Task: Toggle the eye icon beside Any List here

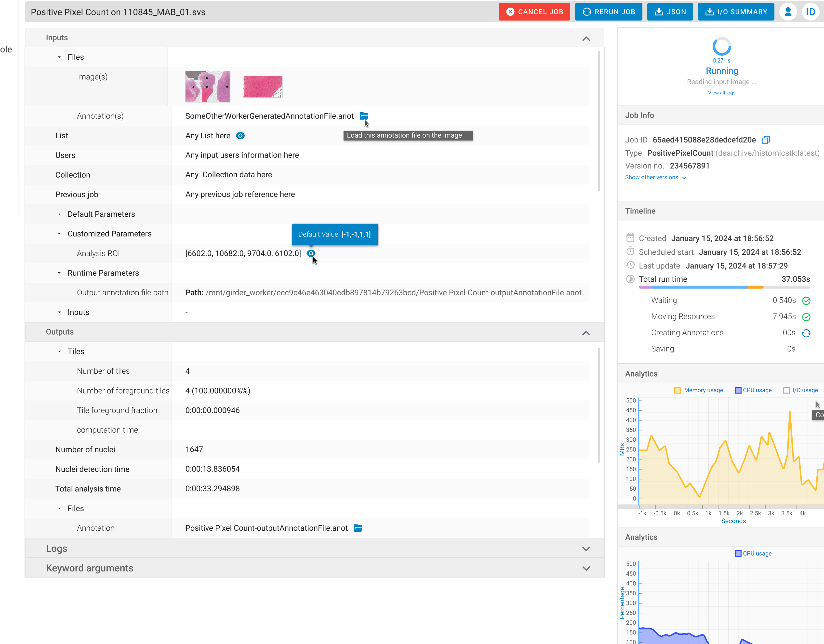Action: tap(240, 135)
